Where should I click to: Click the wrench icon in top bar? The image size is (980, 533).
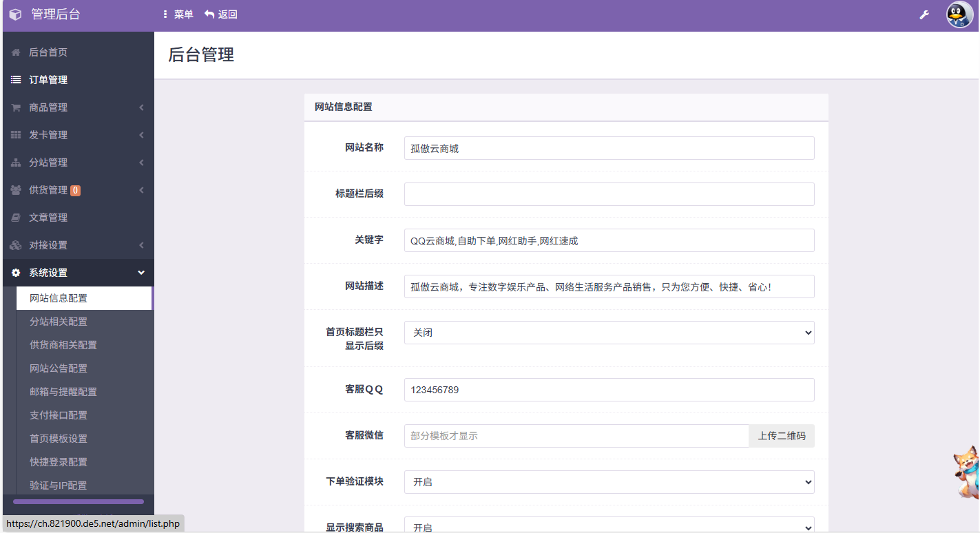tap(924, 14)
